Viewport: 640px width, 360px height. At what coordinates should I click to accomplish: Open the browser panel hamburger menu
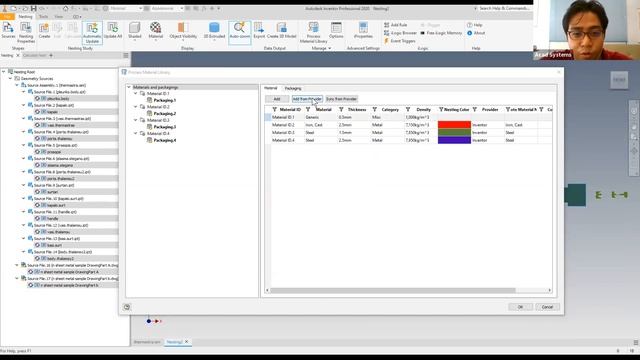click(x=126, y=55)
